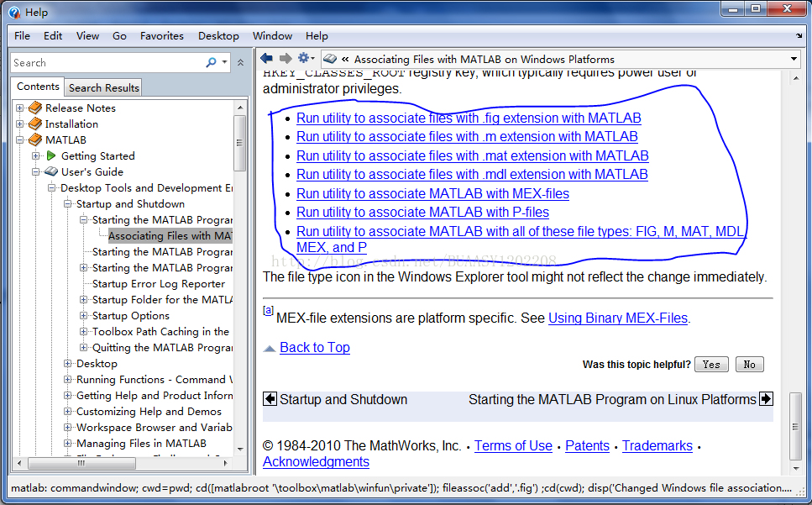
Task: Click the Back to Top link
Action: click(315, 348)
